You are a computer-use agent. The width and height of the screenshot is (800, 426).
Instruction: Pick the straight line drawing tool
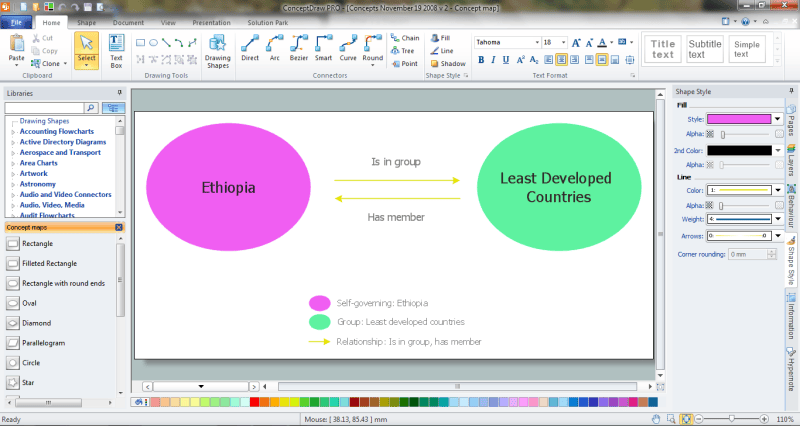click(166, 43)
